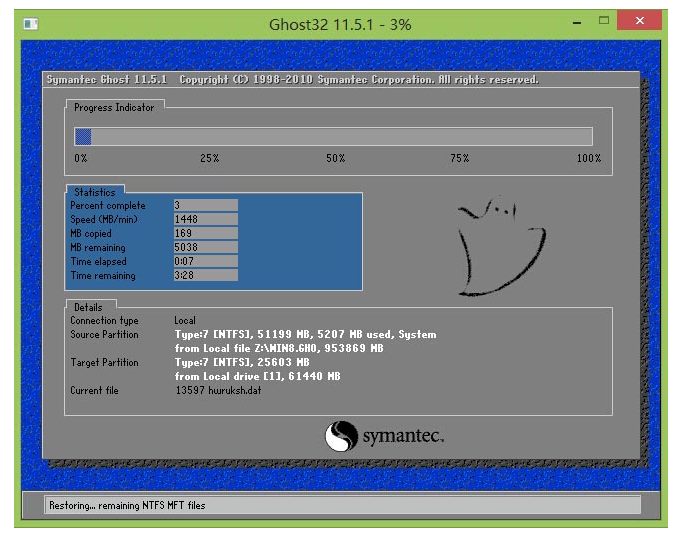Click the Ghost32 window system icon
Screen dimensions: 678x539
tap(31, 24)
